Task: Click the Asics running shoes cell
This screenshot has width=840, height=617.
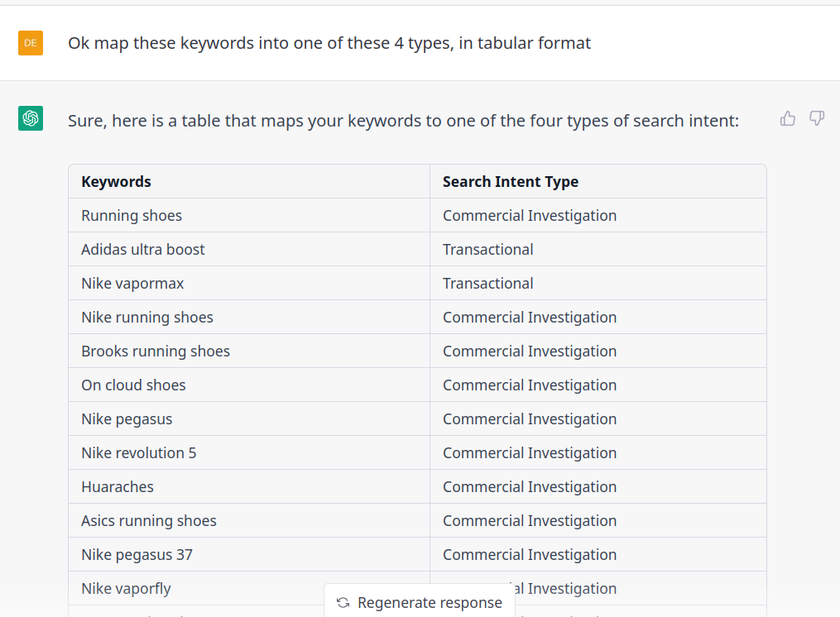Action: click(x=149, y=521)
